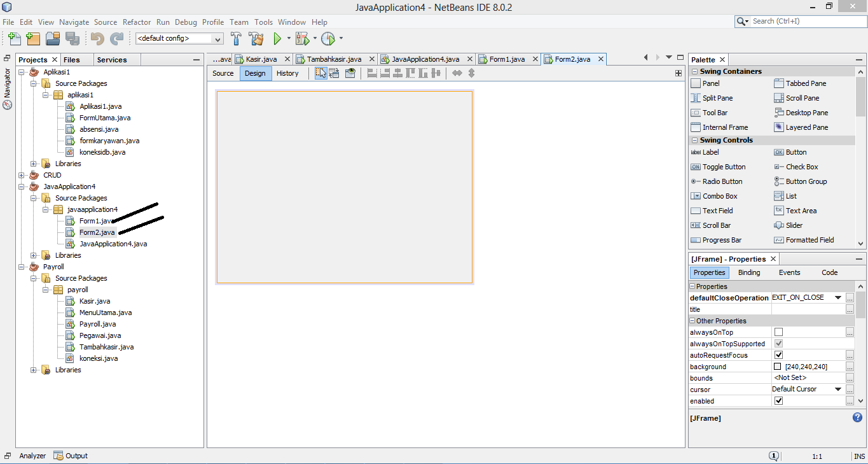Run the project with the green play icon
Image resolution: width=868 pixels, height=464 pixels.
[x=277, y=39]
